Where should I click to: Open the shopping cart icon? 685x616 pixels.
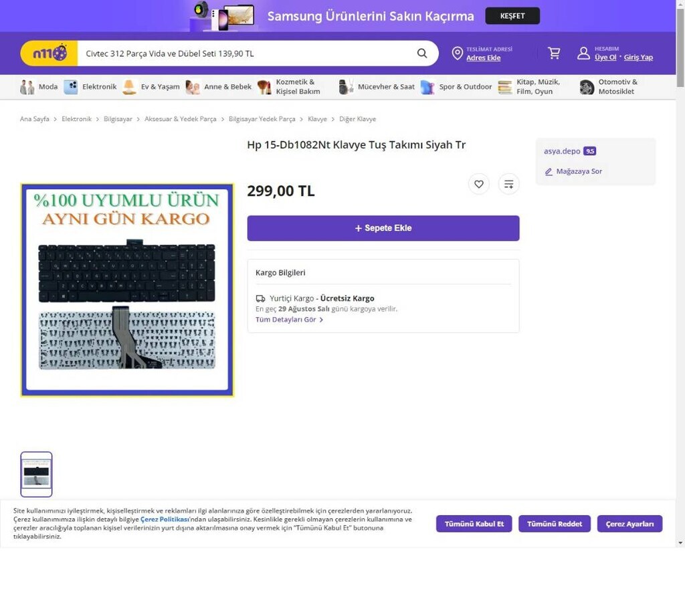coord(554,54)
